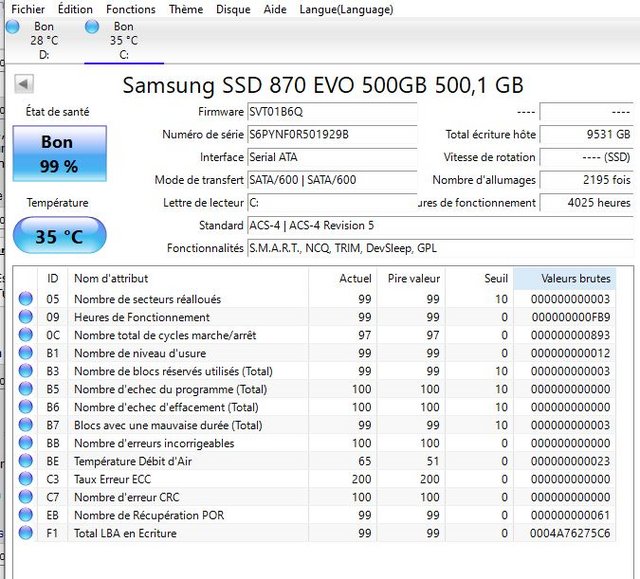640x579 pixels.
Task: Click status orb for attribute BE Température Débit d'Air
Action: [25, 461]
